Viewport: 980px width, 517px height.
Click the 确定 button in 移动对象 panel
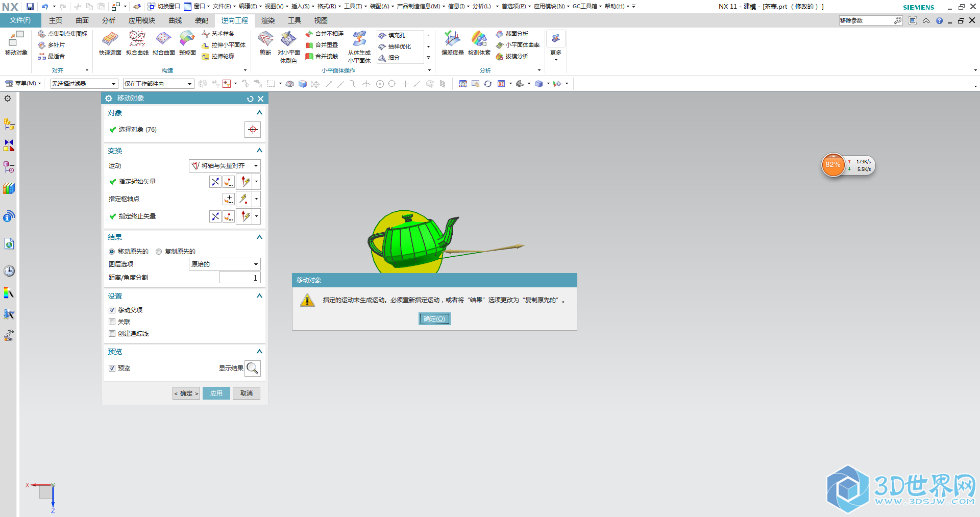pos(186,393)
